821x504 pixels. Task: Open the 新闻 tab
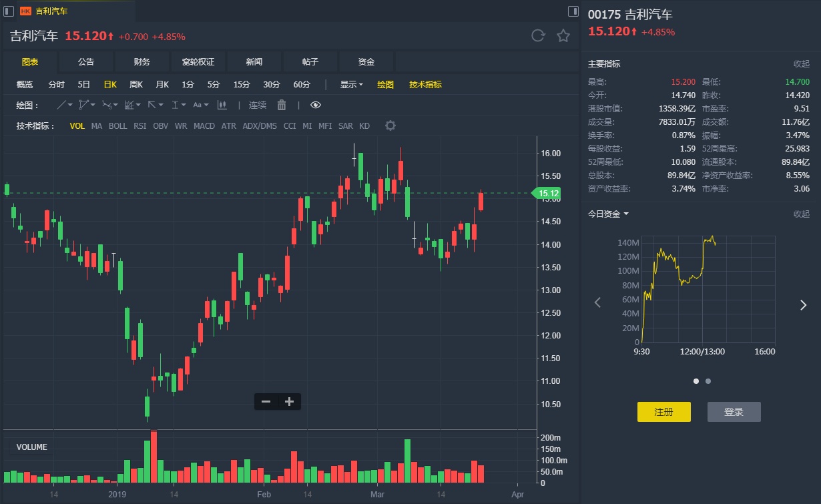254,62
